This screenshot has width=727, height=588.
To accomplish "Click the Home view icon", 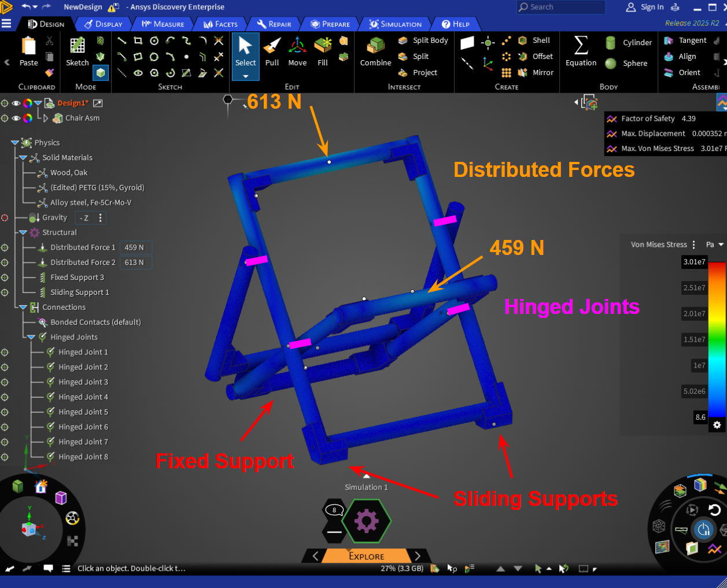I will point(40,486).
